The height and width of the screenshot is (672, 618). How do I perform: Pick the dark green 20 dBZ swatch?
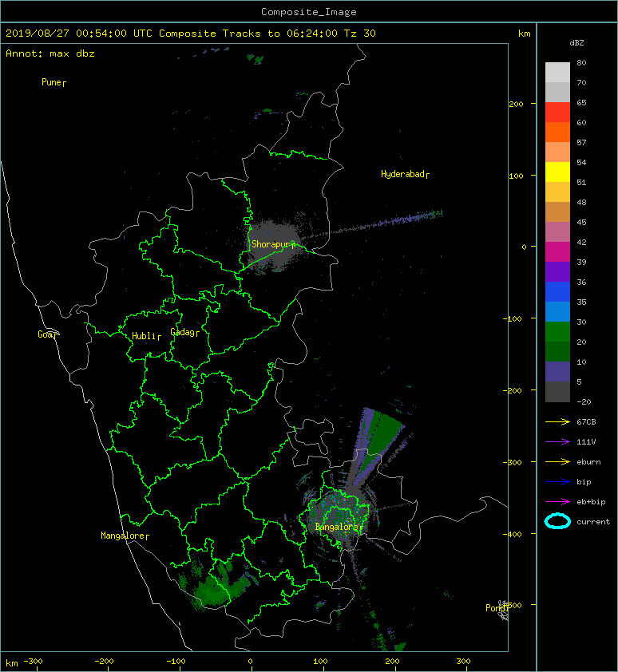(557, 351)
